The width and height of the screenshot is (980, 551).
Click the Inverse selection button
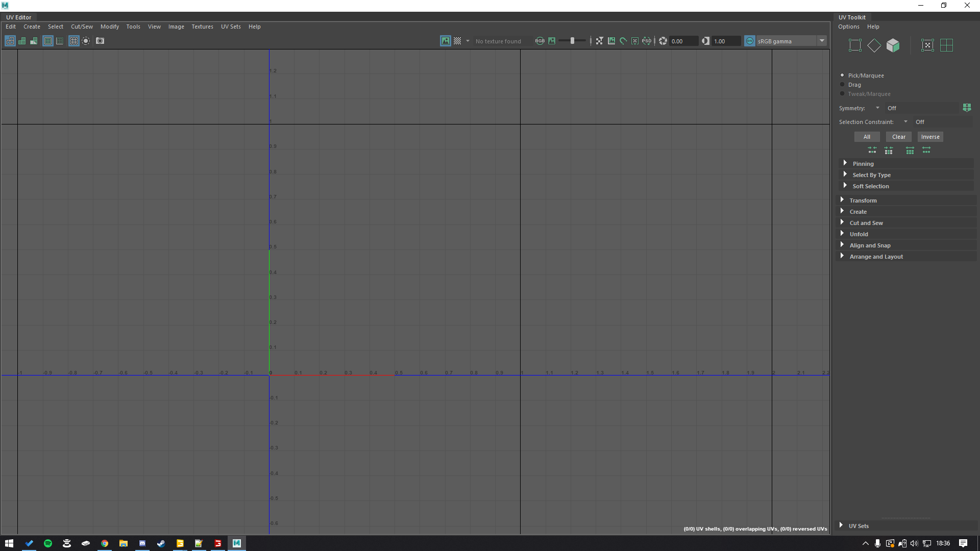[930, 137]
